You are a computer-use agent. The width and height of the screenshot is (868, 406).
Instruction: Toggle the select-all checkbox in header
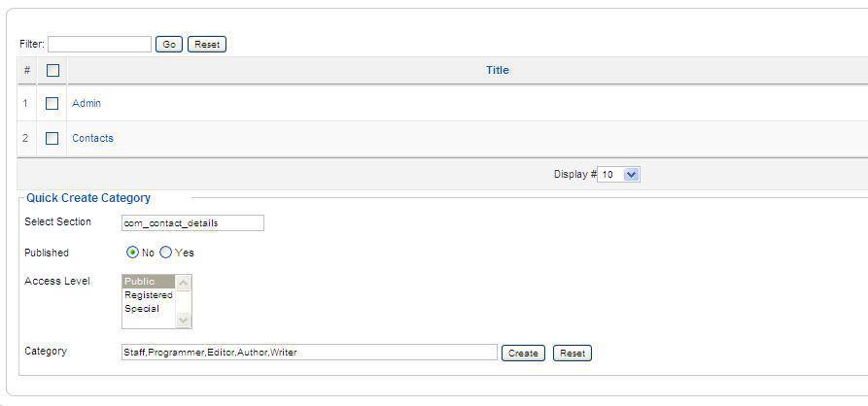[52, 70]
